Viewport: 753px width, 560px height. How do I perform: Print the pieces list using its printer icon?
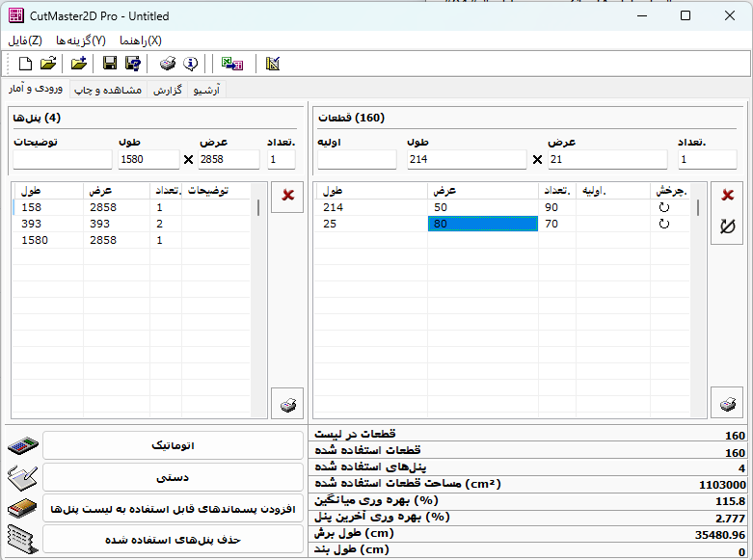click(727, 404)
